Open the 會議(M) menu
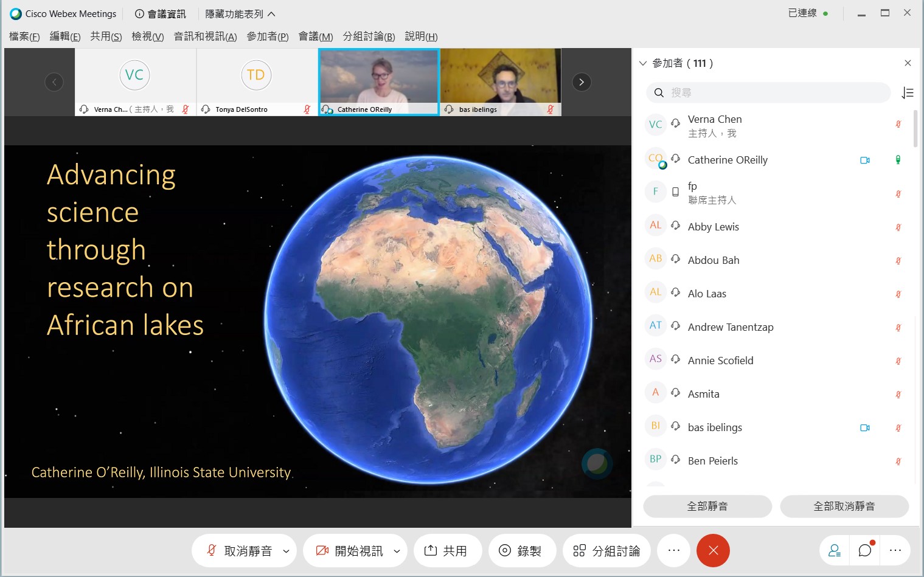Viewport: 924px width, 577px height. (316, 36)
